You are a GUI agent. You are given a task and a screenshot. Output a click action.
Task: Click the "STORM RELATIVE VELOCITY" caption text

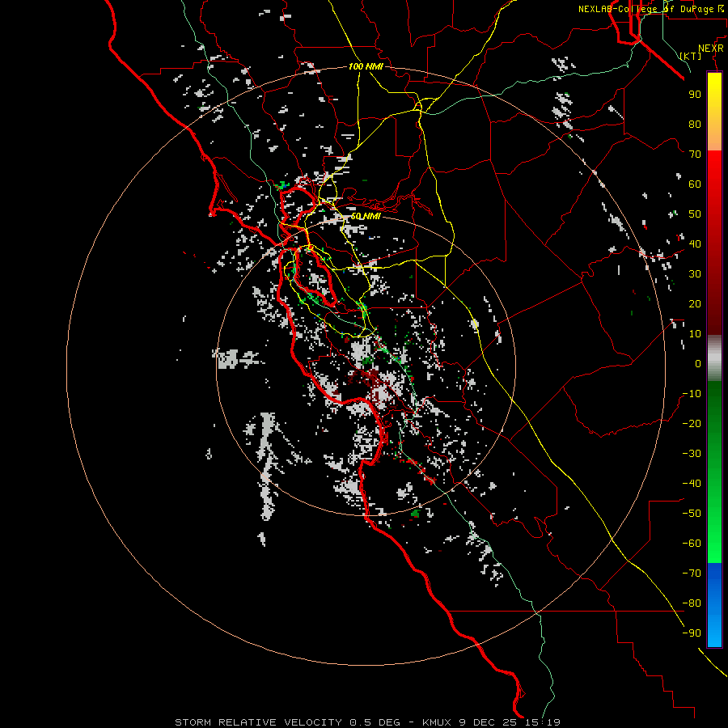[x=259, y=722]
